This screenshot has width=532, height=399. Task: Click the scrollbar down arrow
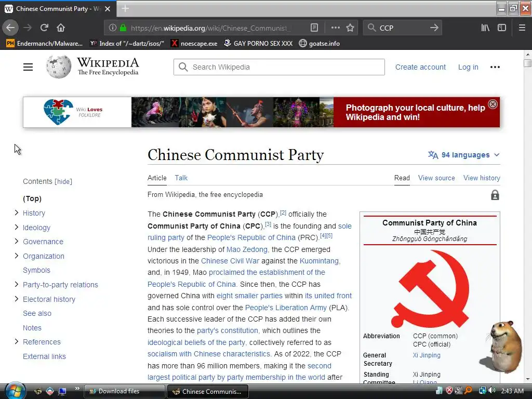click(x=527, y=379)
